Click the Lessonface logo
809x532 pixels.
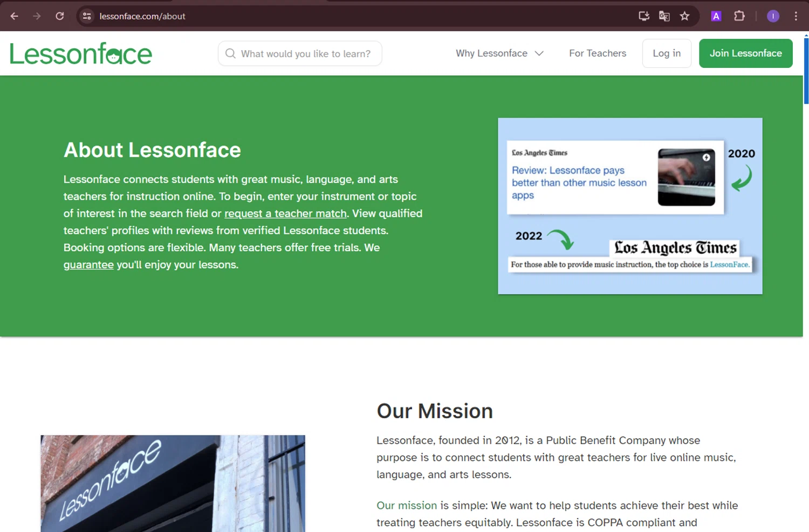81,54
